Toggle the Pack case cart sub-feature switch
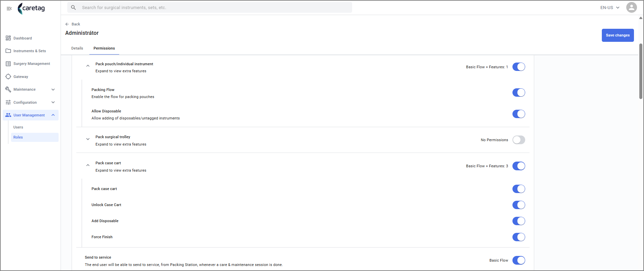This screenshot has width=644, height=271. click(518, 189)
